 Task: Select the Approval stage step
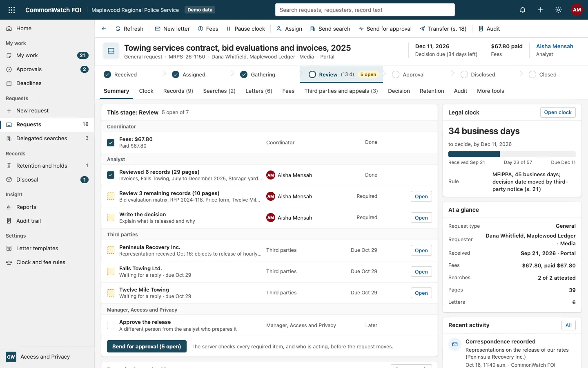coord(408,74)
